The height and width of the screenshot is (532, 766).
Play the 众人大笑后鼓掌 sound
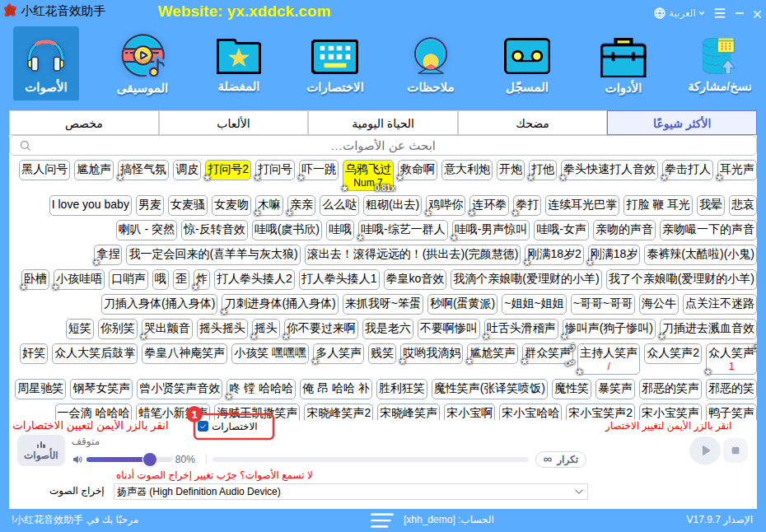point(95,353)
